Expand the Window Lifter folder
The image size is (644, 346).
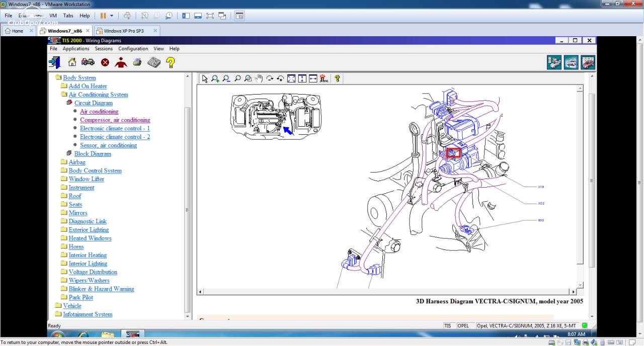coord(87,179)
